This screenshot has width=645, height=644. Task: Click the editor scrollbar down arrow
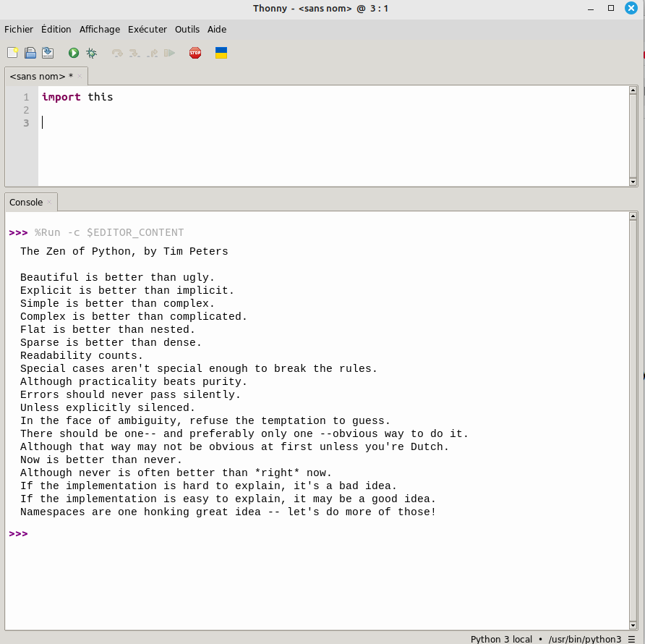click(x=633, y=182)
